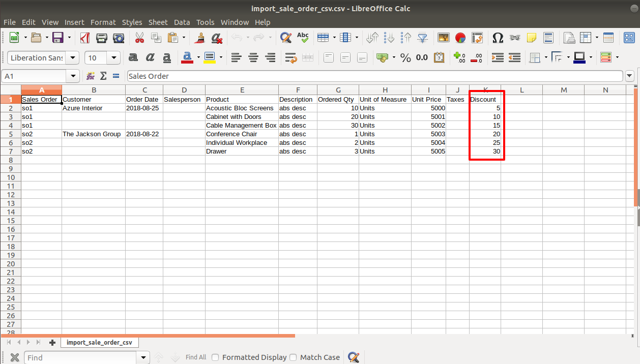
Task: Insert a chart
Action: 460,38
